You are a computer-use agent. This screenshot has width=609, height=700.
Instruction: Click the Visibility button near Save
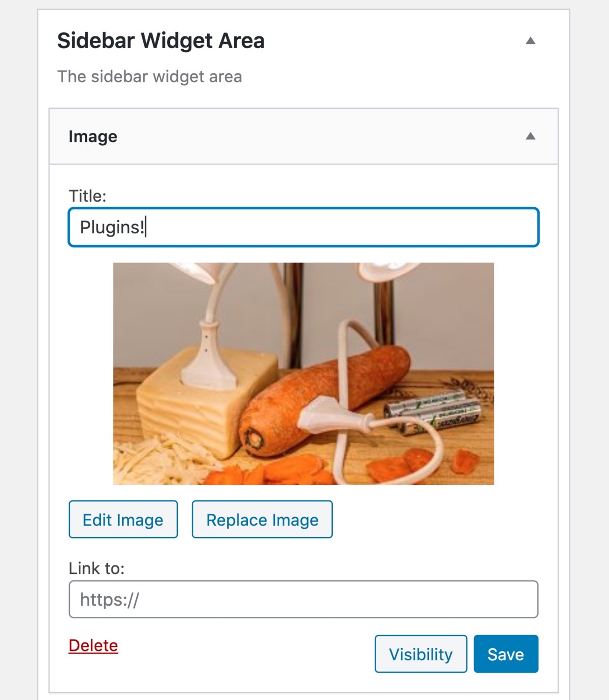(x=420, y=654)
